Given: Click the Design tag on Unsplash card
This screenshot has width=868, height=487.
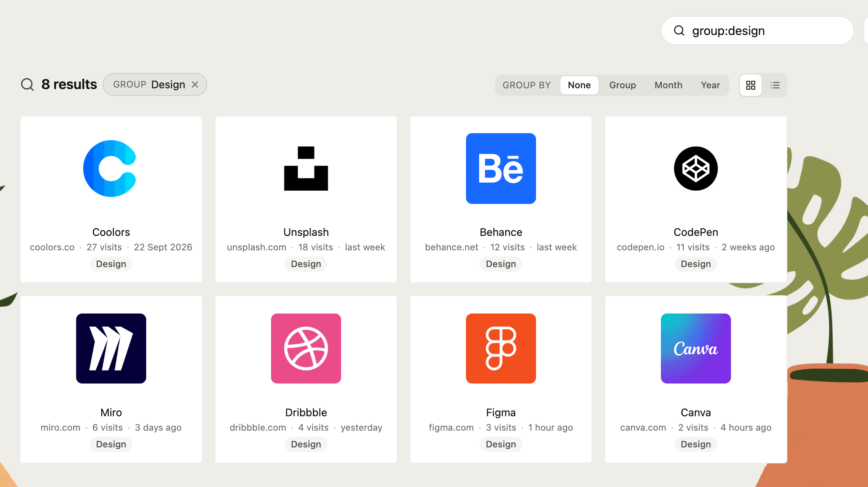Looking at the screenshot, I should (306, 264).
